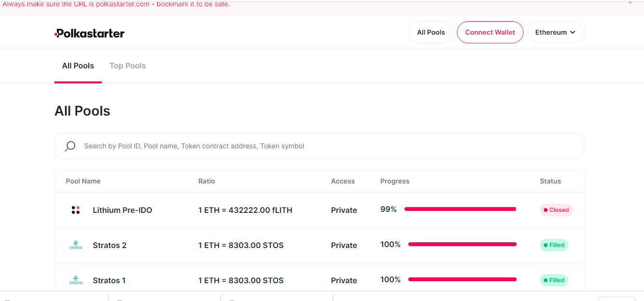
Task: Select the All Pools tab
Action: [78, 66]
